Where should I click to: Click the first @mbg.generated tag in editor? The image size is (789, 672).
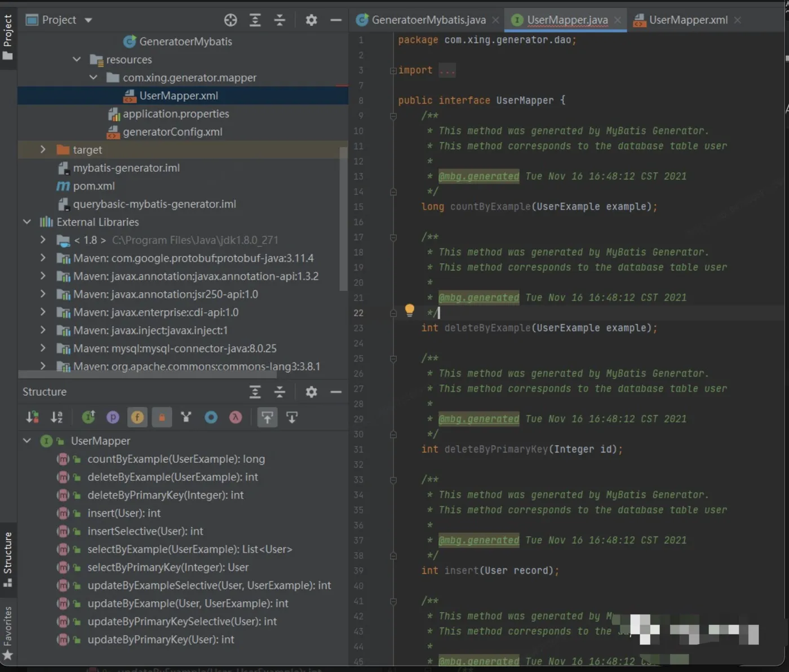coord(478,176)
